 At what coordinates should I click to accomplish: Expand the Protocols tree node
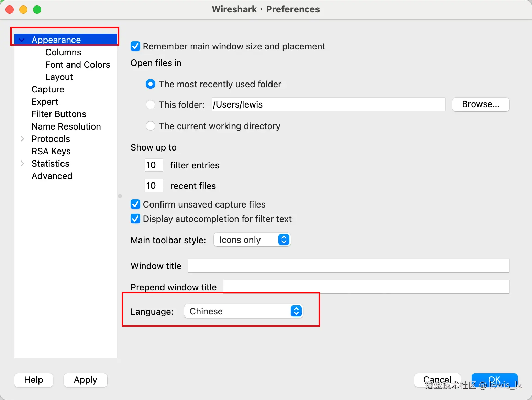[x=22, y=139]
